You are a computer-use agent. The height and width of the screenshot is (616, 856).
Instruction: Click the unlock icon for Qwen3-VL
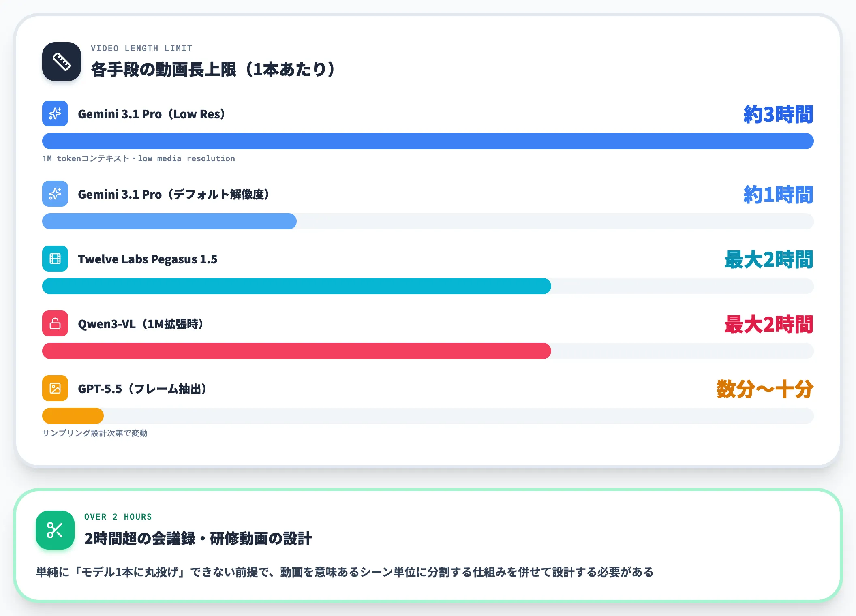[x=55, y=323]
